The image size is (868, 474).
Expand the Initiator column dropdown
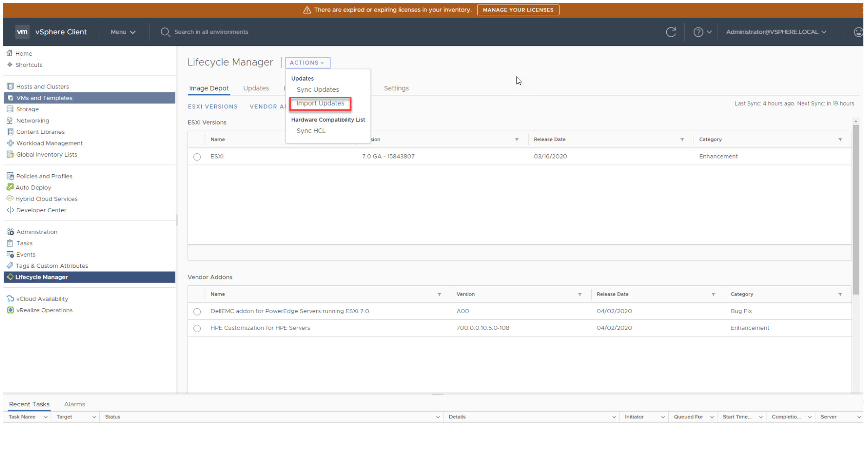pyautogui.click(x=663, y=417)
